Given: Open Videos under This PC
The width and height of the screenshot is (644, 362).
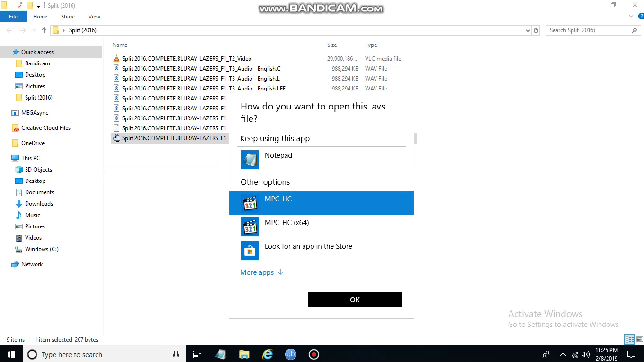Looking at the screenshot, I should [33, 238].
